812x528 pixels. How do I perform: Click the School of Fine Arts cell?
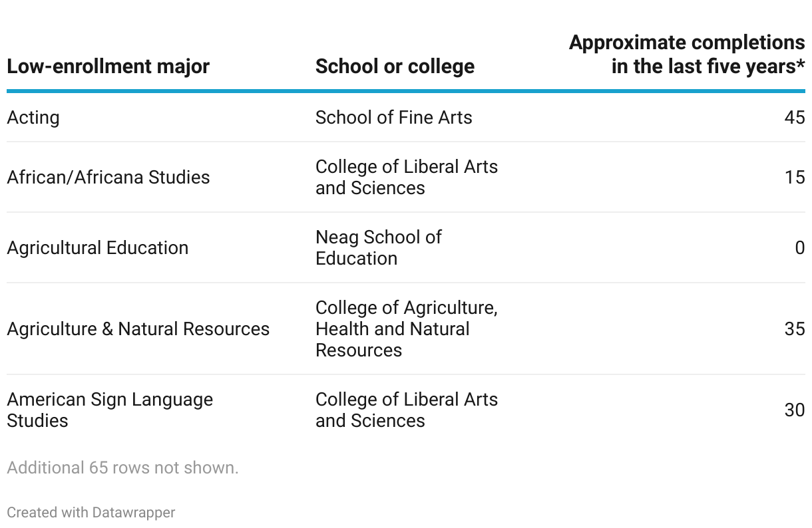(x=393, y=118)
